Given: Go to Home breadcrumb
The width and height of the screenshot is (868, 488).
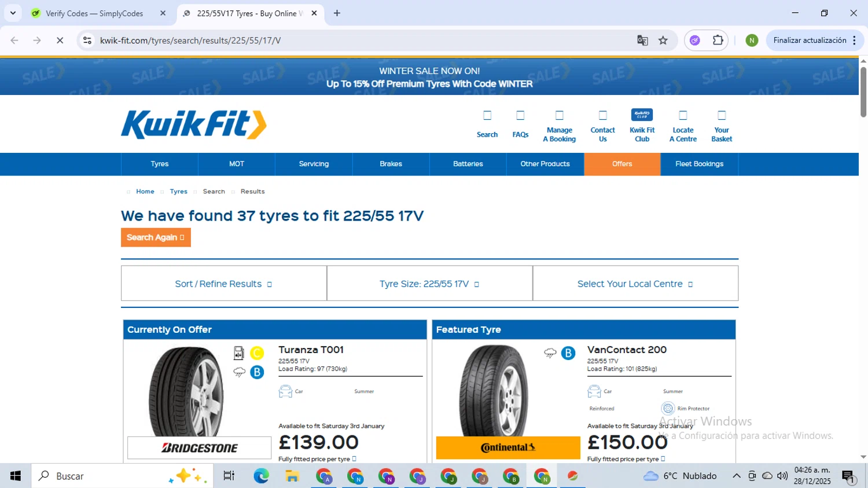Looking at the screenshot, I should pos(145,192).
